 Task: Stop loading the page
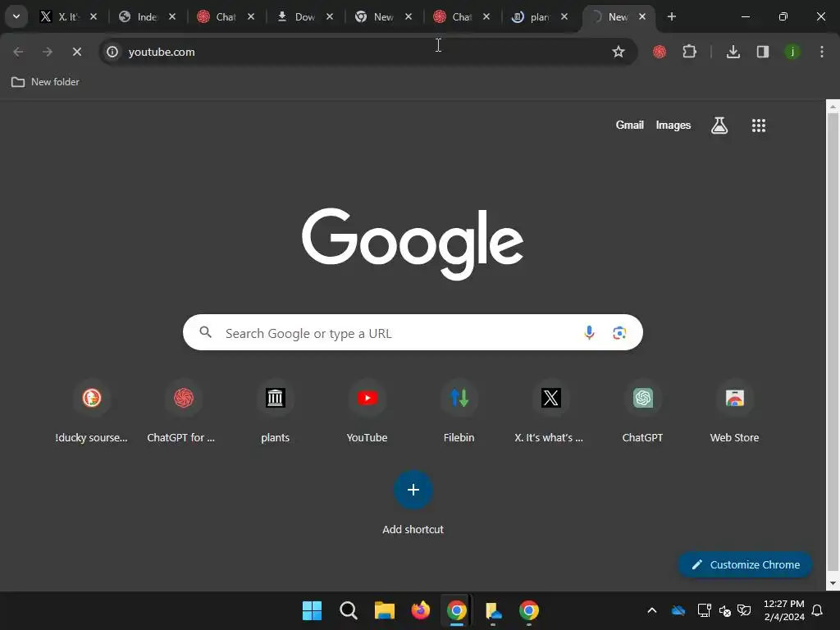tap(77, 52)
